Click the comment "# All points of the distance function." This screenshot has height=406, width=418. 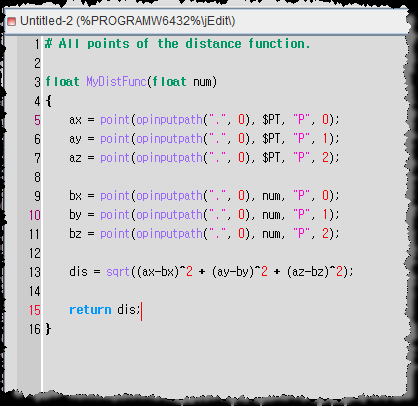[x=177, y=44]
